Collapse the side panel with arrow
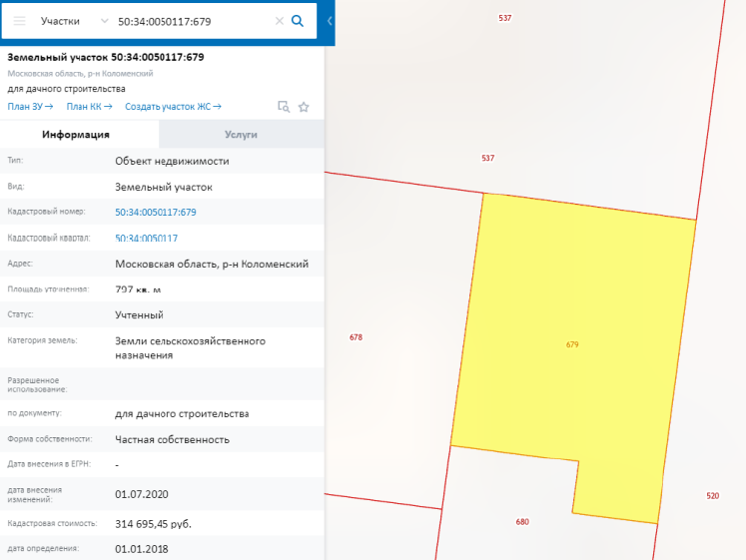This screenshot has height=560, width=746. (x=330, y=21)
